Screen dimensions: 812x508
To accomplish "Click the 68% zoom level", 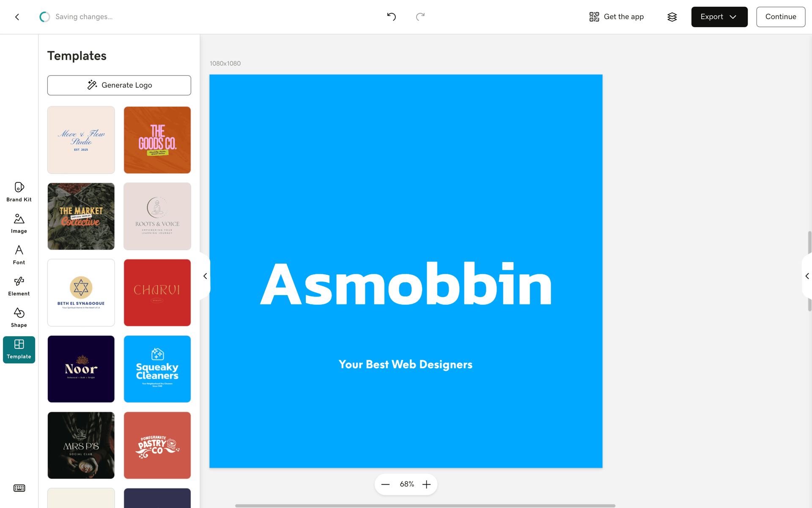I will click(407, 484).
